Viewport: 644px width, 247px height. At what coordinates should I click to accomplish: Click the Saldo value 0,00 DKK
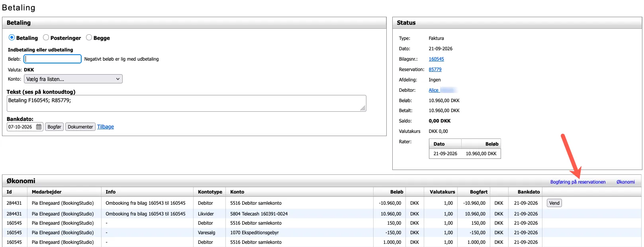[x=440, y=121]
